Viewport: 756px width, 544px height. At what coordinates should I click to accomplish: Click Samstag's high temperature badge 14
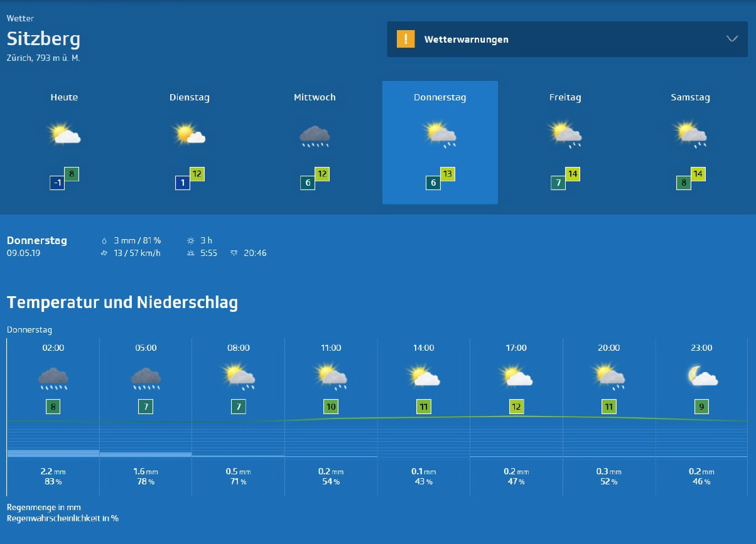coord(698,174)
